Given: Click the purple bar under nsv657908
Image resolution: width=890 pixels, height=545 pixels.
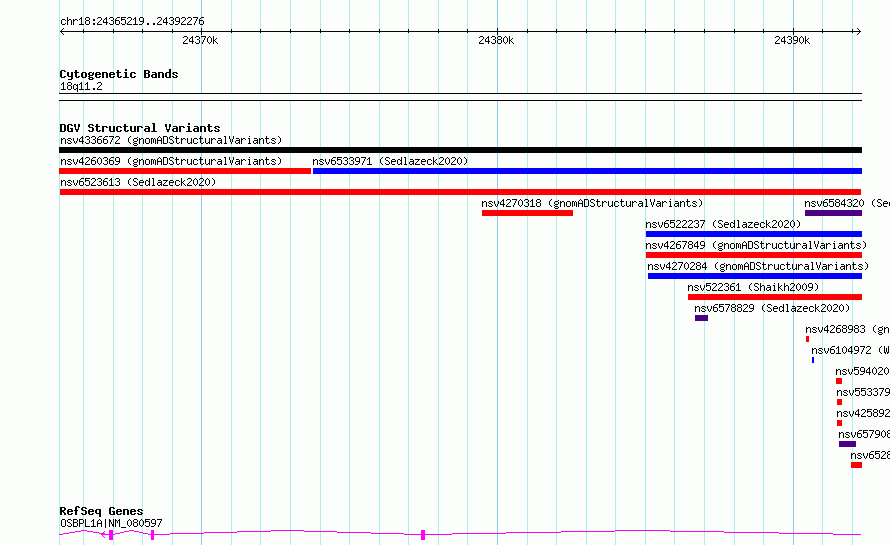Looking at the screenshot, I should point(847,444).
